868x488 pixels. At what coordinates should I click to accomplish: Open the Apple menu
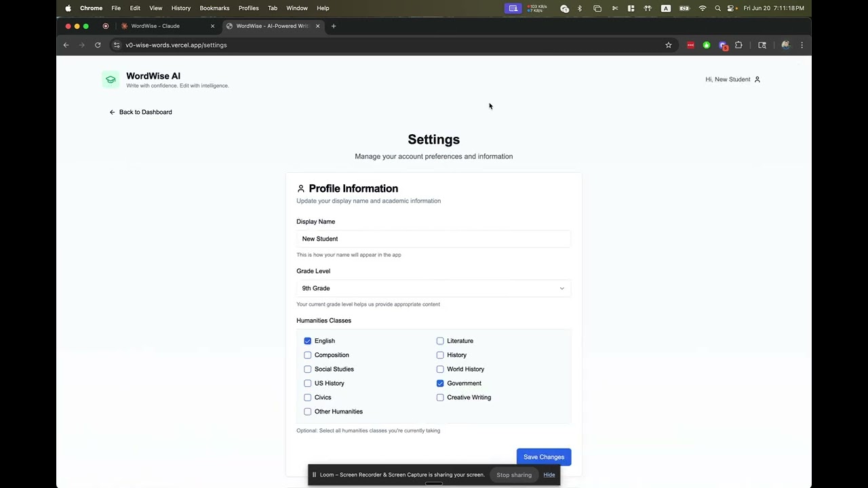pyautogui.click(x=68, y=8)
